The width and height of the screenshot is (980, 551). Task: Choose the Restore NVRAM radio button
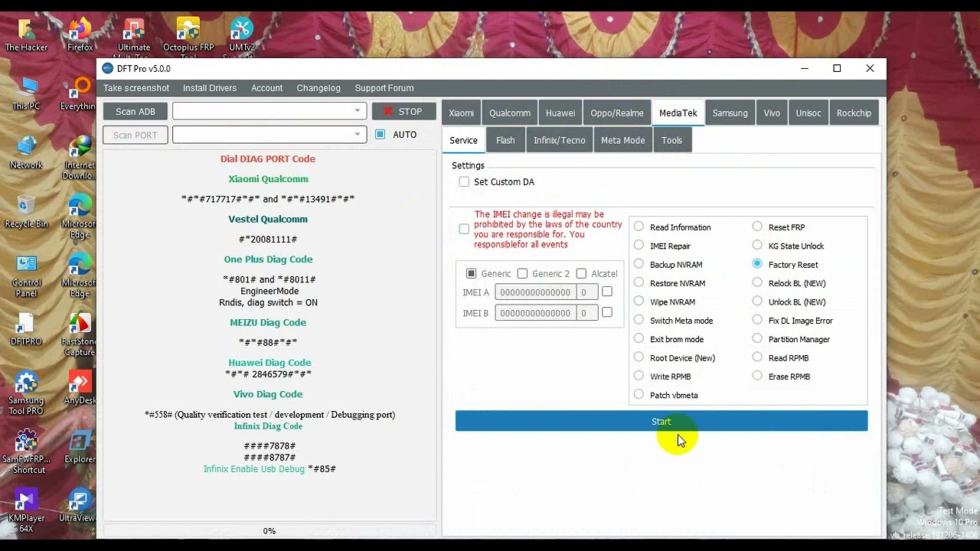[639, 282]
